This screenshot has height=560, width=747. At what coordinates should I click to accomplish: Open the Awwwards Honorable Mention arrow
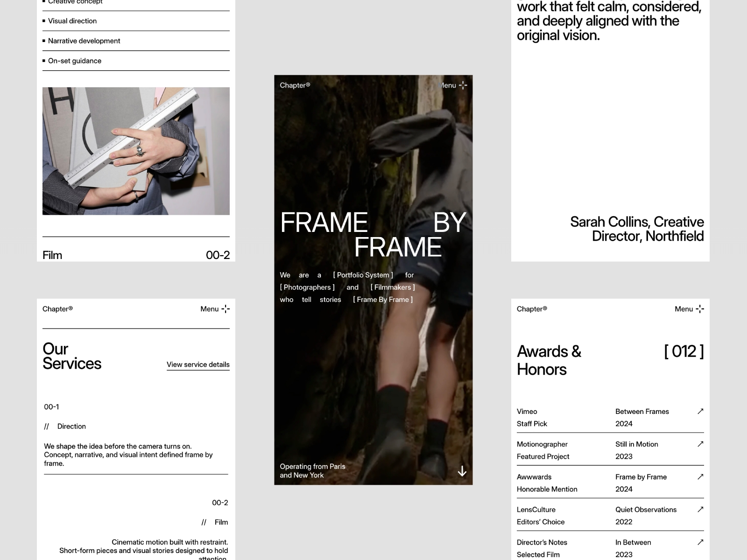point(700,476)
